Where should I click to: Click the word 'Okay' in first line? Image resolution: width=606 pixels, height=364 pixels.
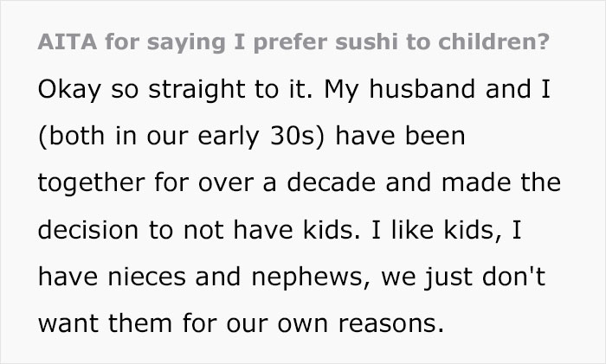69,90
